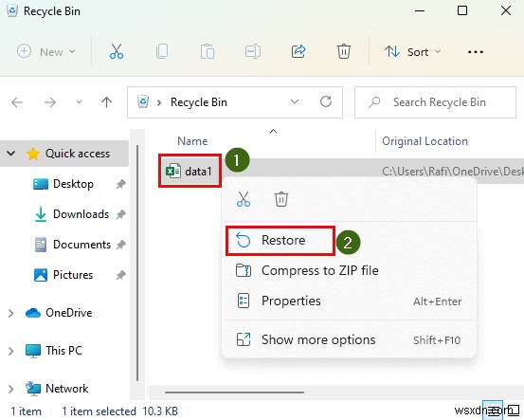
Task: Expand the This PC tree node
Action: (x=10, y=351)
